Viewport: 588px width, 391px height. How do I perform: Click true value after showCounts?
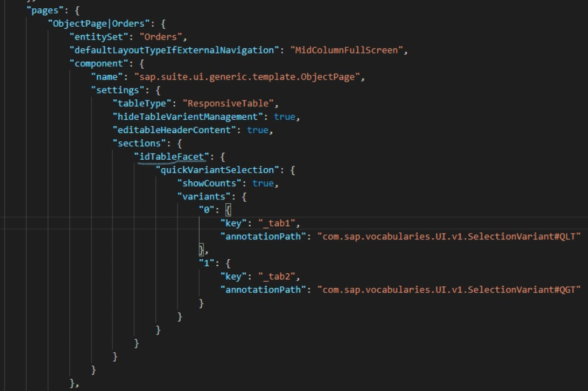[263, 183]
